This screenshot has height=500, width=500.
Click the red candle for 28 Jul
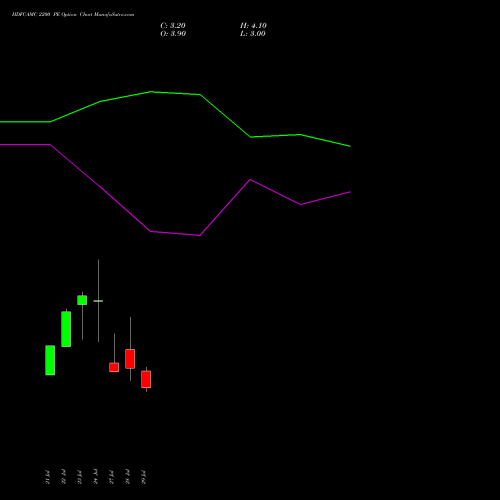coord(130,359)
